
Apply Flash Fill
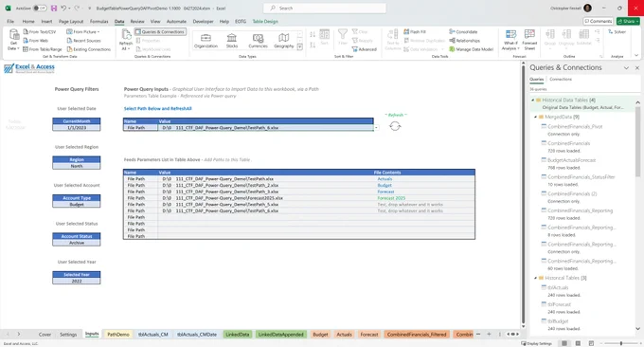point(415,31)
